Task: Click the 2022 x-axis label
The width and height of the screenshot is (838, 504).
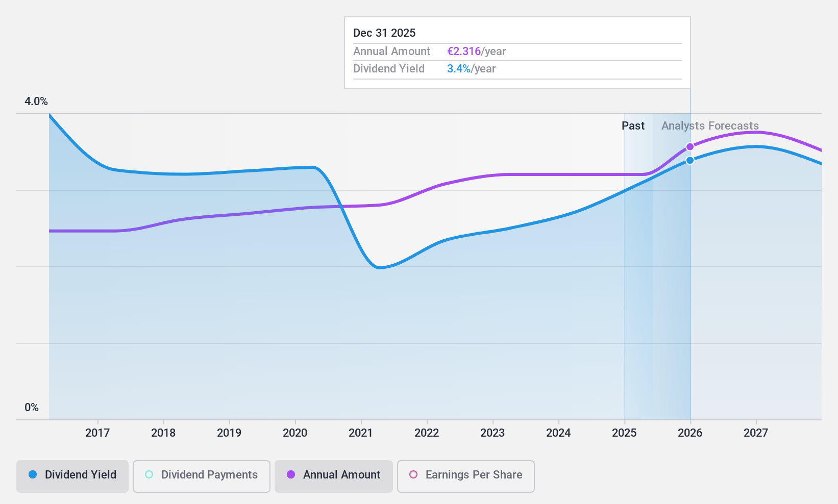Action: (427, 433)
